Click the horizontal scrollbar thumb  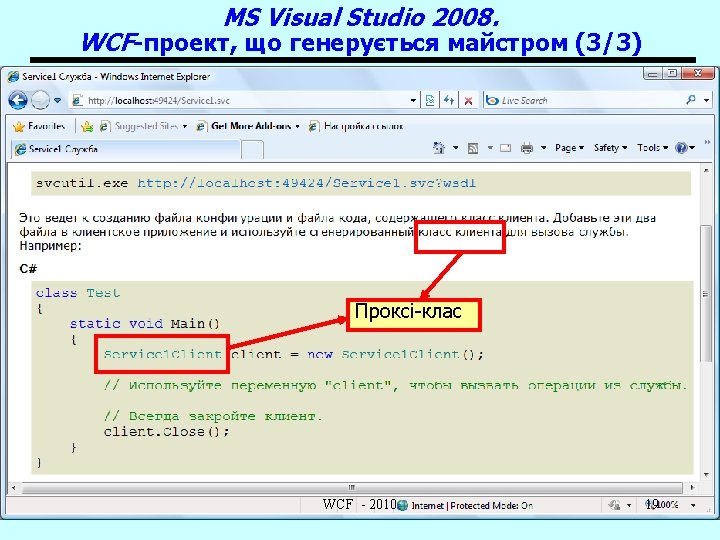point(352,487)
